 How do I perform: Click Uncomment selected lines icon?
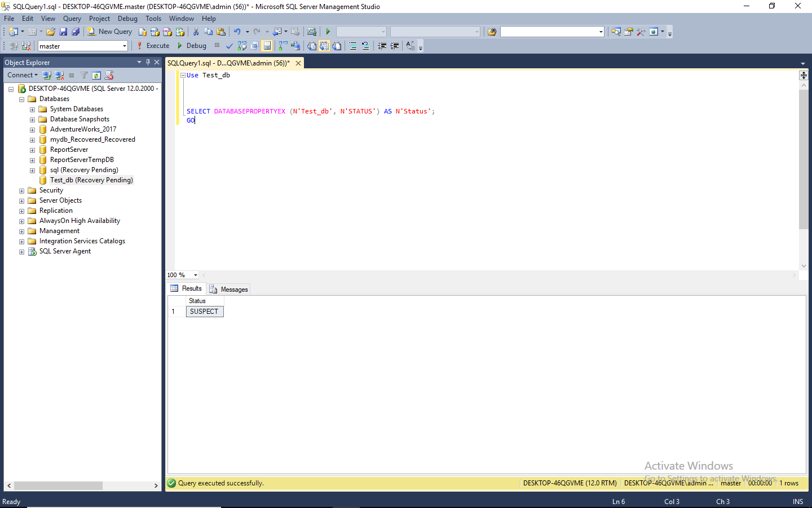click(x=365, y=46)
